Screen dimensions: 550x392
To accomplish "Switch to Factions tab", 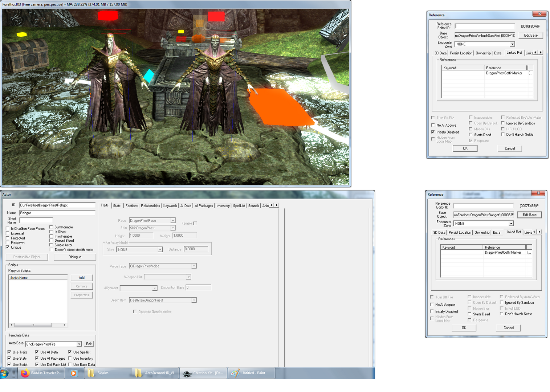I will [x=131, y=206].
